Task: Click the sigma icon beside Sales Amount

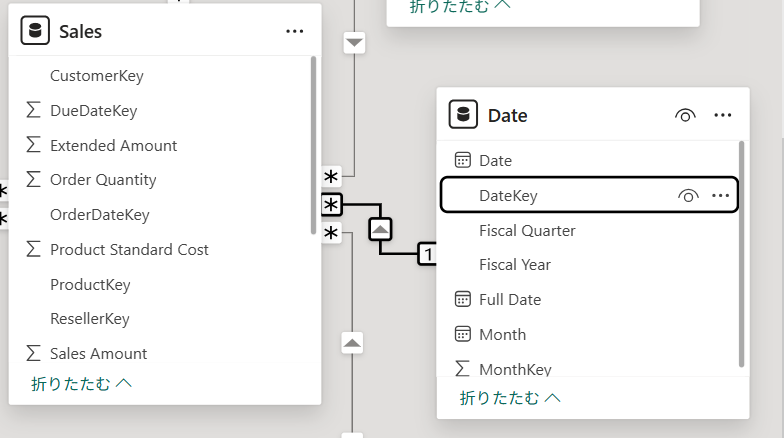Action: [34, 353]
